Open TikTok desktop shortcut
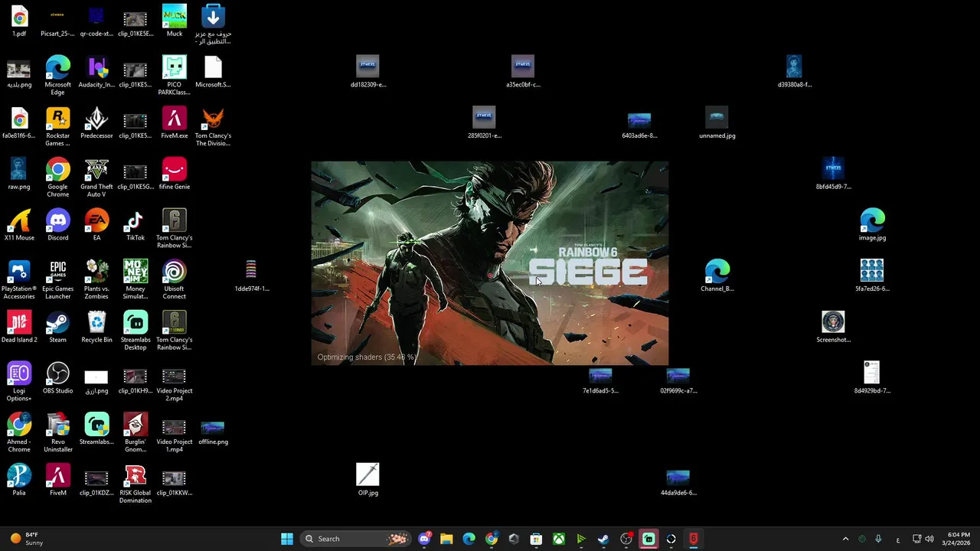Viewport: 980px width, 551px height. pyautogui.click(x=136, y=224)
